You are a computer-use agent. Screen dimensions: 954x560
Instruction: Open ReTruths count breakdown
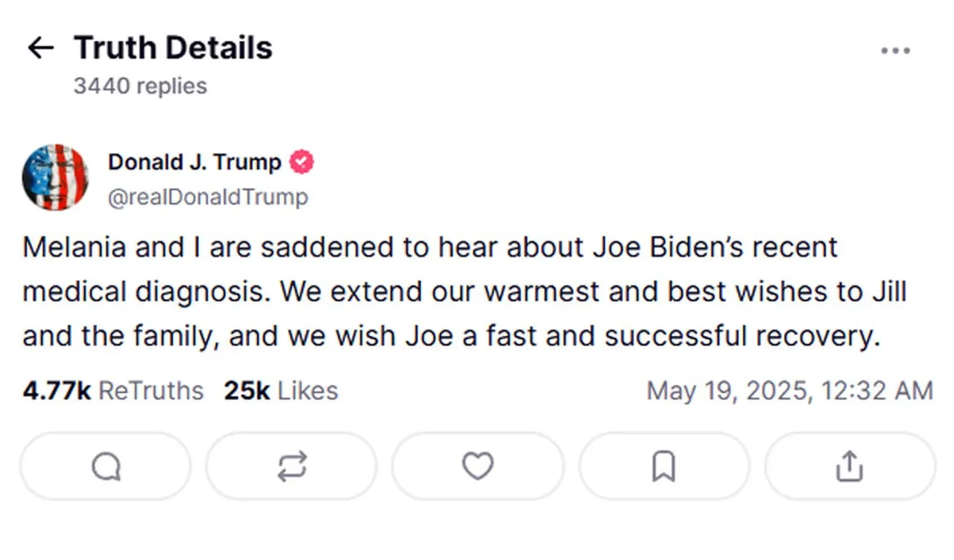[x=112, y=390]
